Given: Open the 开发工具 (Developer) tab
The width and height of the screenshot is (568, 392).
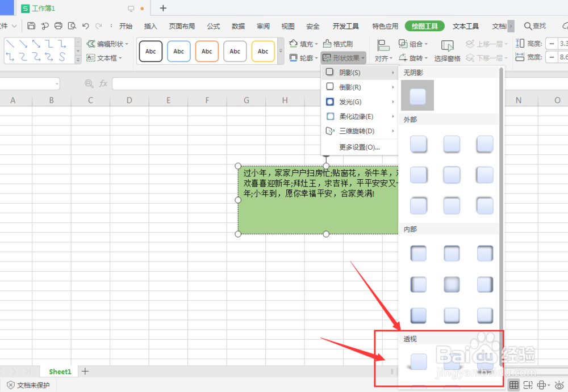Looking at the screenshot, I should (x=345, y=26).
